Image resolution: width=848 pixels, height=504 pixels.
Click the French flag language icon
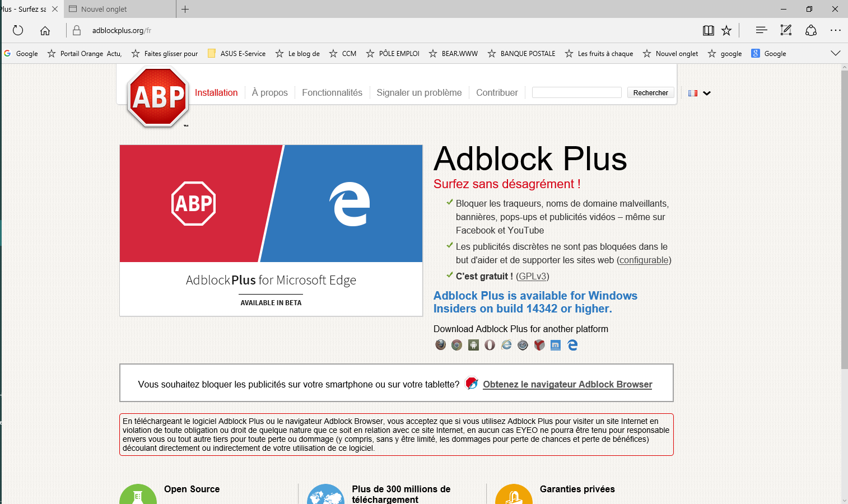click(x=693, y=94)
